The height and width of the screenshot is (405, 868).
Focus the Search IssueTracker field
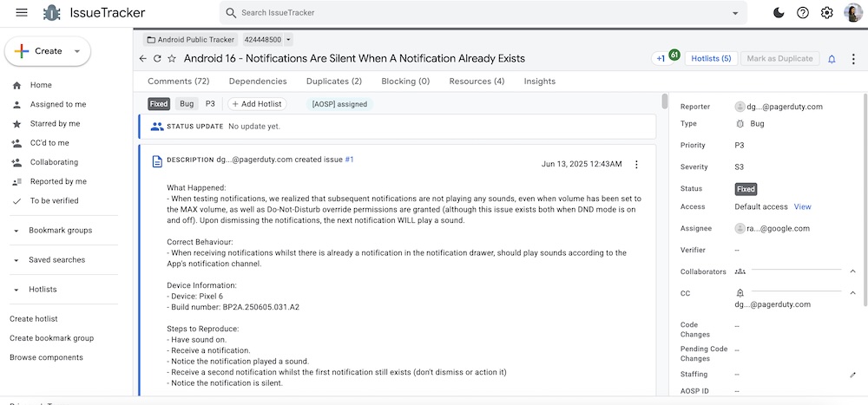482,13
